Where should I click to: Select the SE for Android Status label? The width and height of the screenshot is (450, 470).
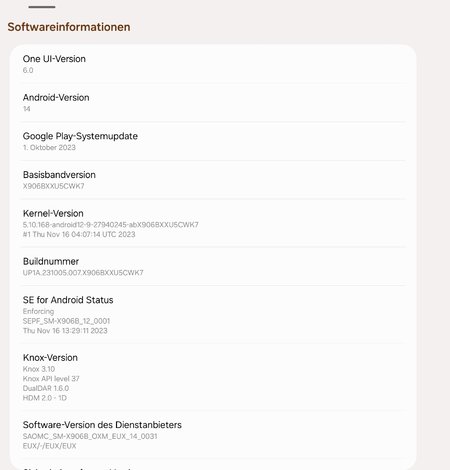coord(68,300)
